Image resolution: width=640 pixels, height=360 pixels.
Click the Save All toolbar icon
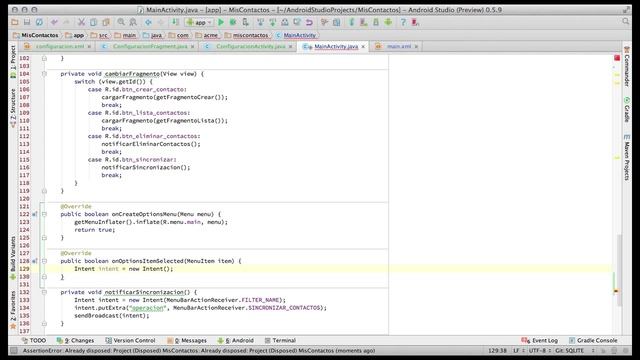pos(27,22)
